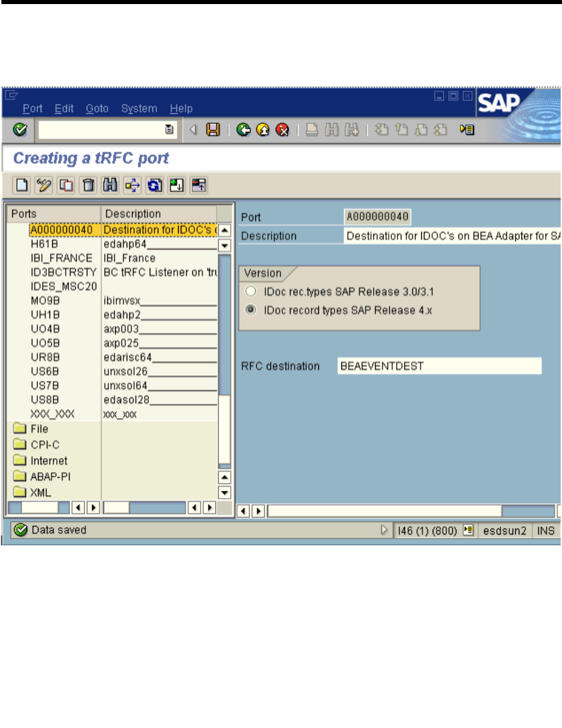
Task: Click the right detail pane horizontal scrollbar thumb
Action: [x=385, y=511]
